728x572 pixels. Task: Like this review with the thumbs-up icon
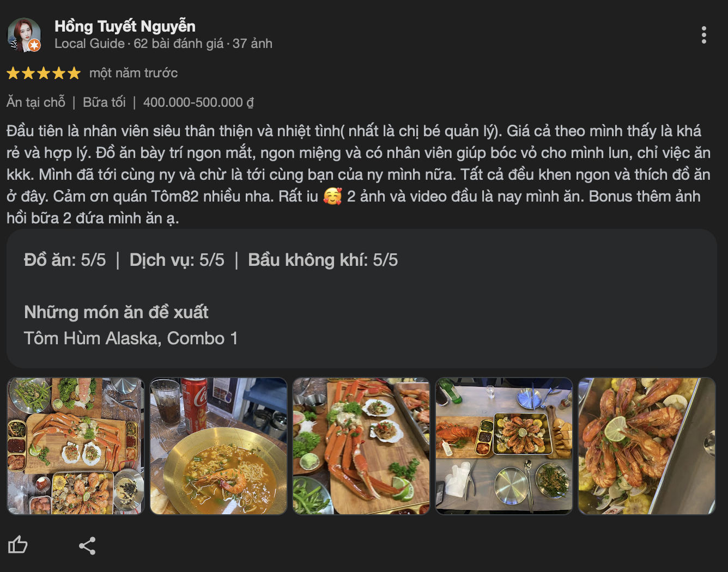point(18,545)
